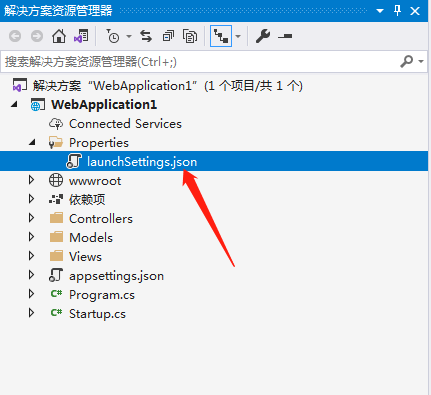Toggle the preview selected items button
Viewport: 431px width, 395px height.
pyautogui.click(x=285, y=36)
